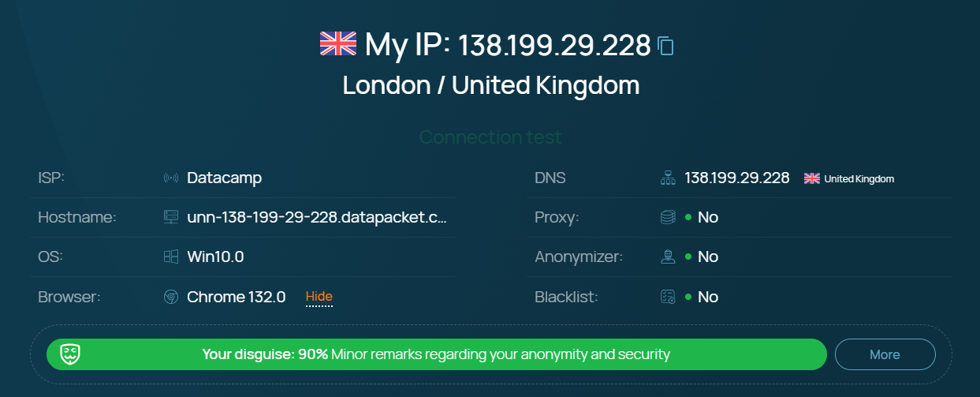Click the Anonymizer person icon
This screenshot has height=397, width=980.
tap(668, 257)
